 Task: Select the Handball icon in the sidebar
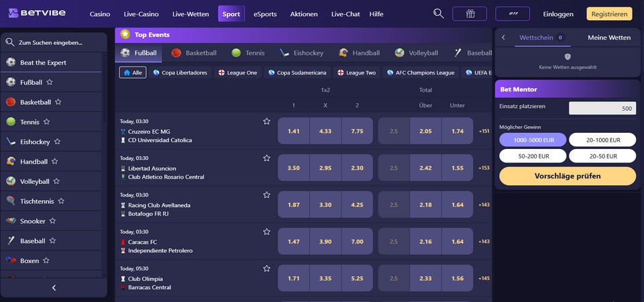(x=11, y=162)
